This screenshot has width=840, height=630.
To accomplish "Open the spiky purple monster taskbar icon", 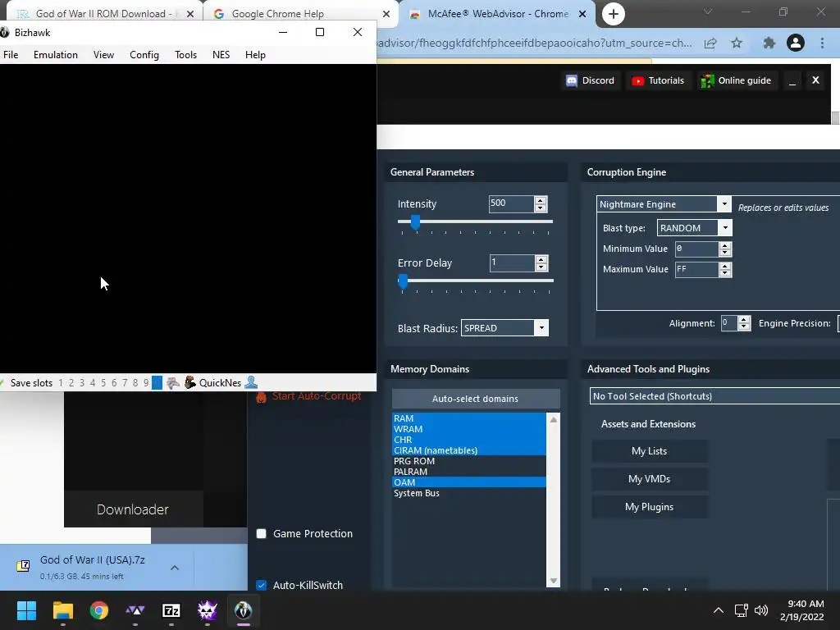I will click(208, 610).
